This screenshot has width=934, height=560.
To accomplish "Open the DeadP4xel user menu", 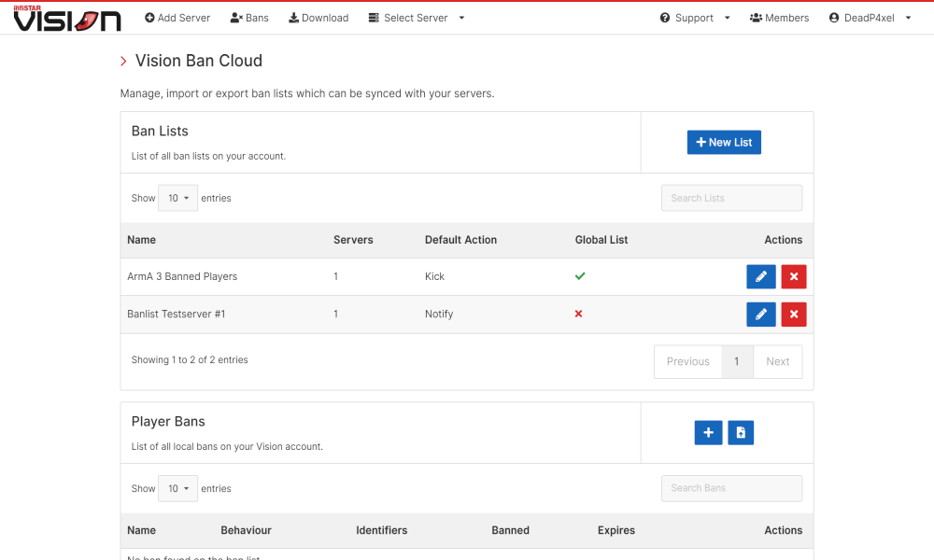I will pyautogui.click(x=870, y=18).
